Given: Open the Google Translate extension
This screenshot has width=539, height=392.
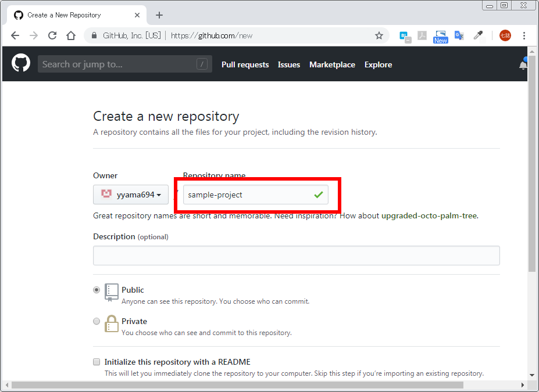Looking at the screenshot, I should [x=459, y=35].
